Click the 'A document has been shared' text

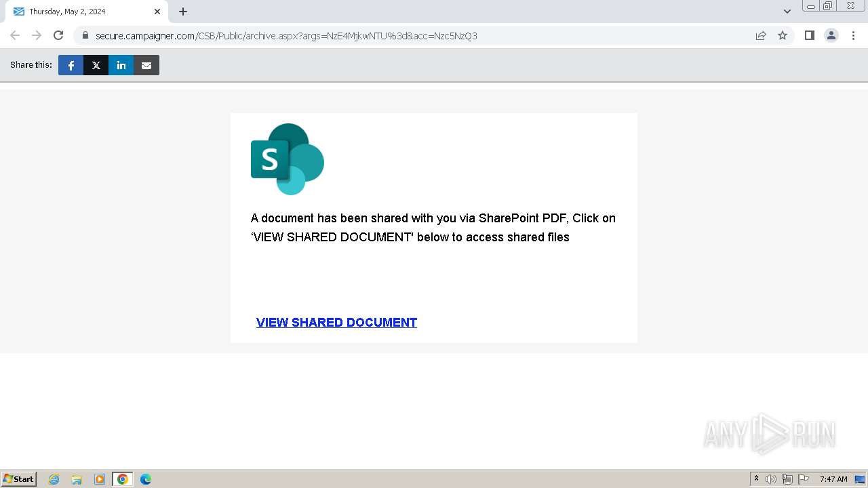click(x=433, y=228)
